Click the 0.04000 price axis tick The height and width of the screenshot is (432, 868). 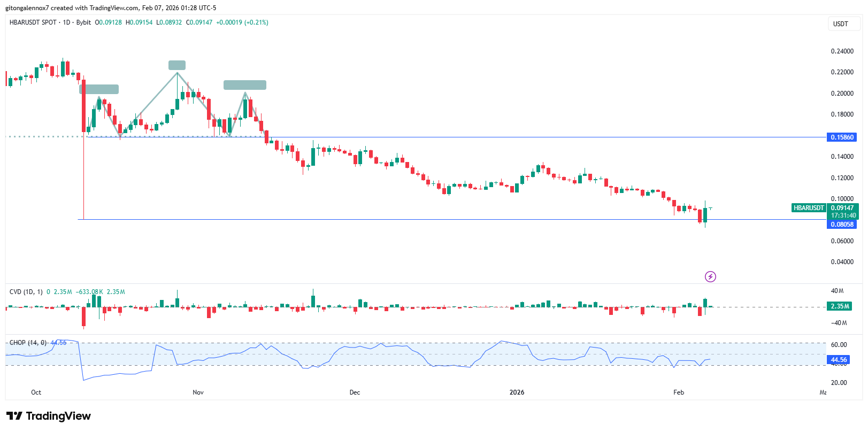coord(842,262)
